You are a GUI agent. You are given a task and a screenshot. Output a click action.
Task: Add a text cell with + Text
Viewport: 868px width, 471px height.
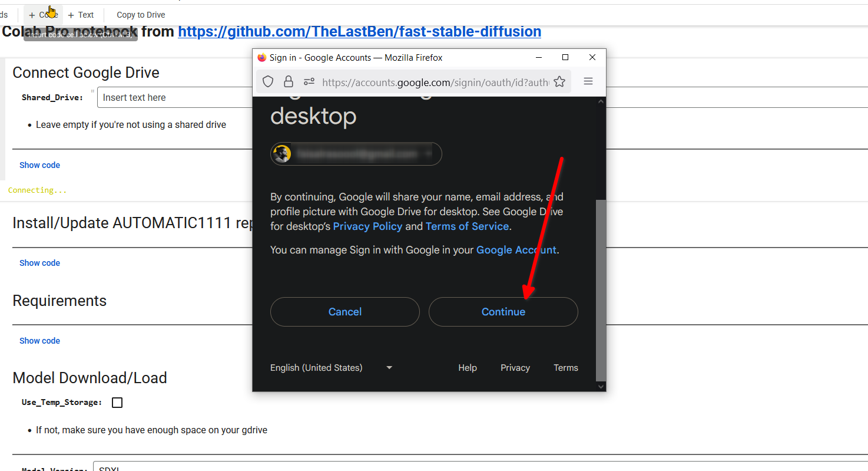[81, 15]
